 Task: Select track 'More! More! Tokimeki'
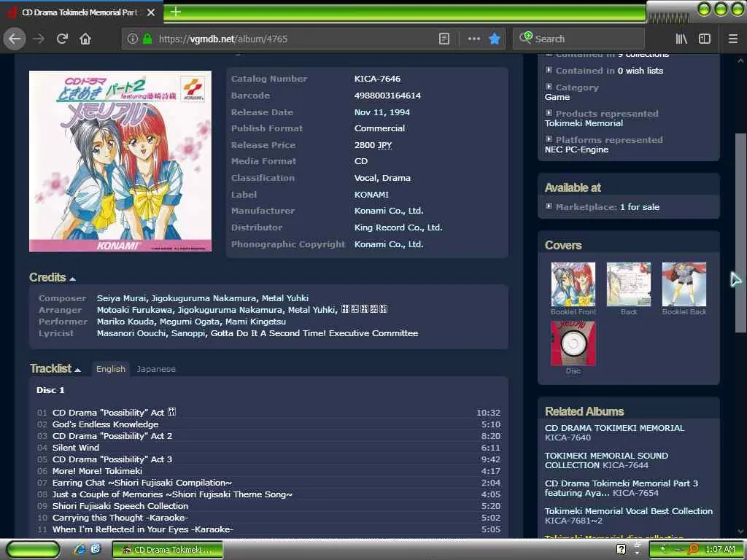pyautogui.click(x=97, y=471)
